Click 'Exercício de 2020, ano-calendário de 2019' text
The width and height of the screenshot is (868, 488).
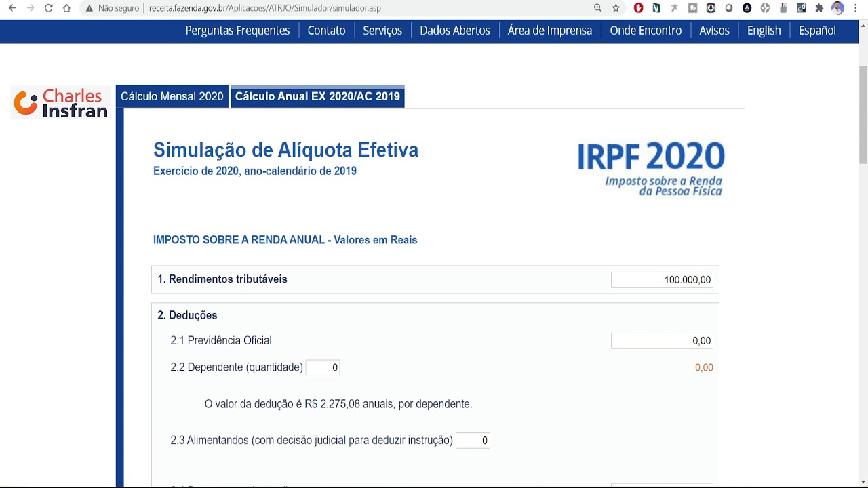(x=255, y=171)
